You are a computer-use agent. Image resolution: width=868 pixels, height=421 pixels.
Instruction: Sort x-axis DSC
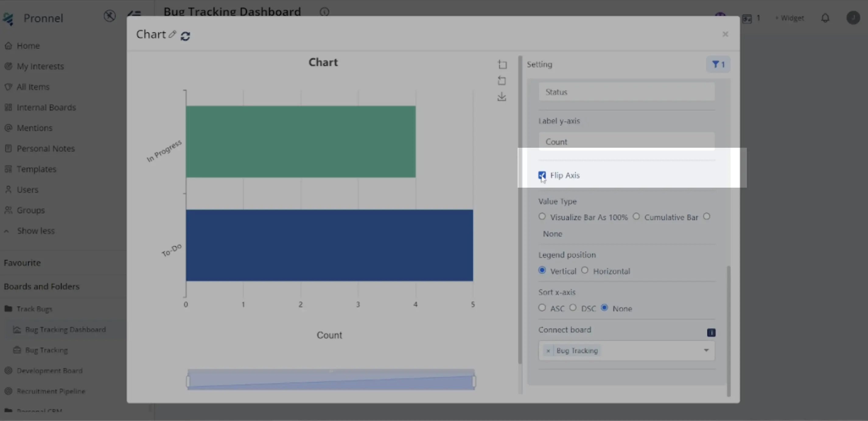click(x=573, y=307)
